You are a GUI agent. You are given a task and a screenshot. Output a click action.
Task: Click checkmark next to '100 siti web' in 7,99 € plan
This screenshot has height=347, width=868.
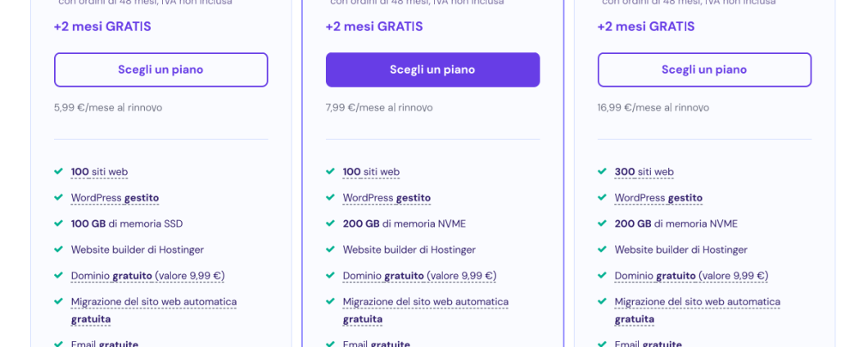330,172
